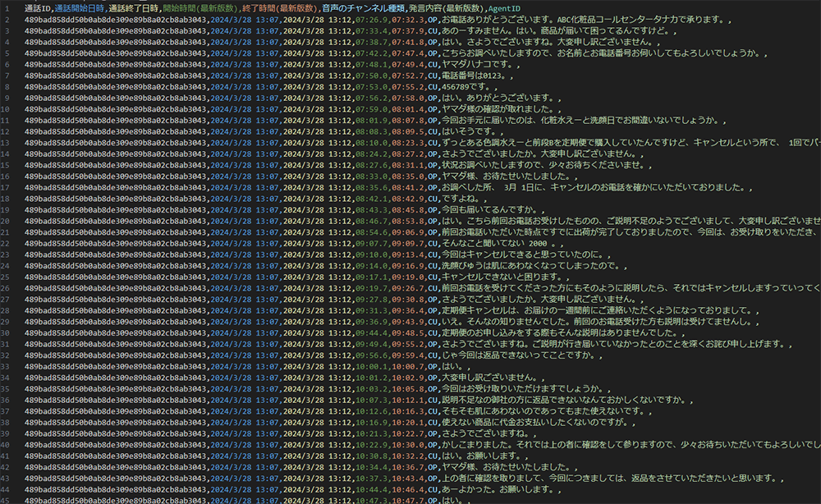Click the utterance ヤマダ様の確認が取れました。
The width and height of the screenshot is (821, 504).
[498, 109]
